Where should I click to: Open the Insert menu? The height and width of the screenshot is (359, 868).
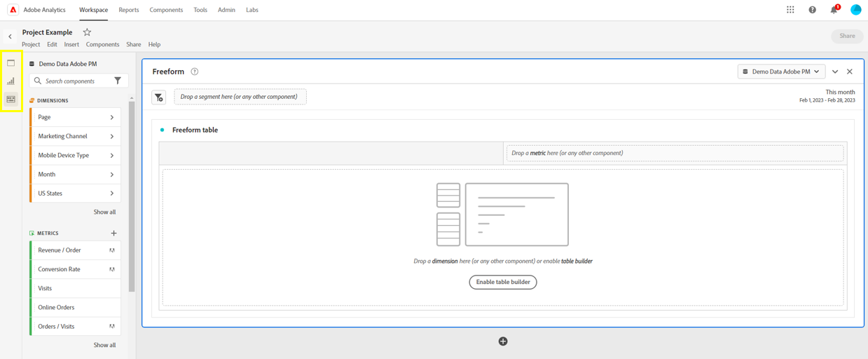click(x=71, y=44)
